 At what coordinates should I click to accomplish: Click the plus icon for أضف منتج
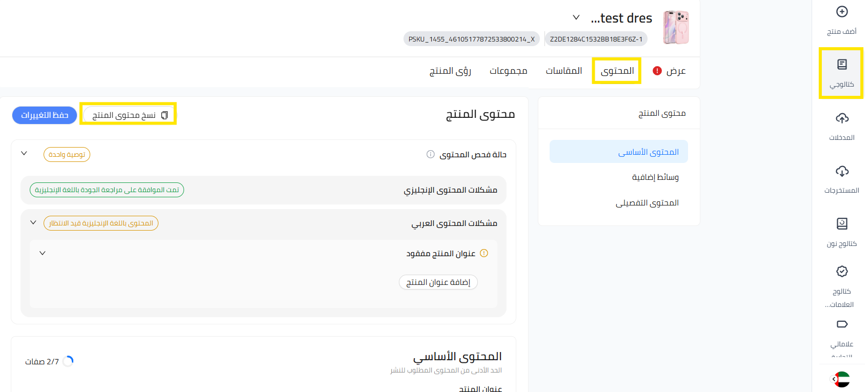coord(842,11)
